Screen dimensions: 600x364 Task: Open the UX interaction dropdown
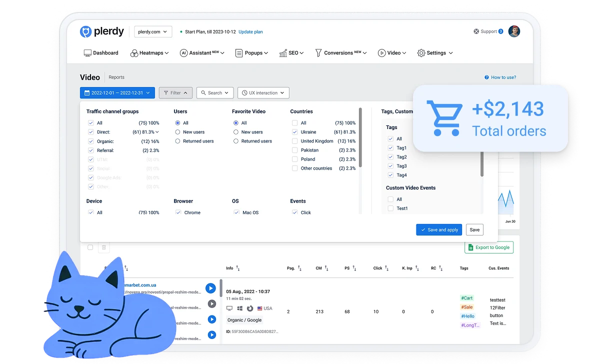263,92
